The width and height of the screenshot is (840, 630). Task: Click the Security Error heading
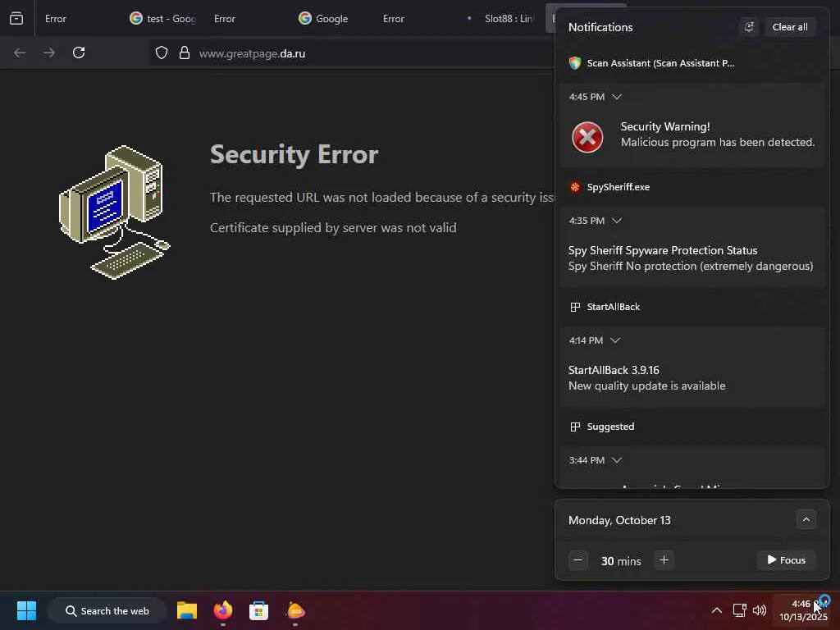(294, 155)
